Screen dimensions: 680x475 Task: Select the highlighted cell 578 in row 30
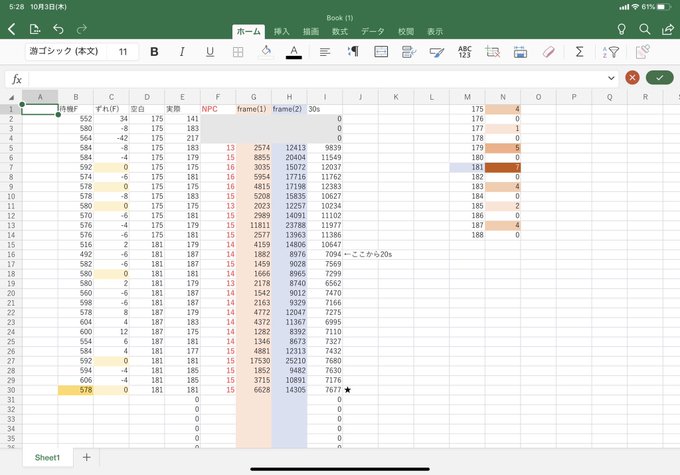75,390
